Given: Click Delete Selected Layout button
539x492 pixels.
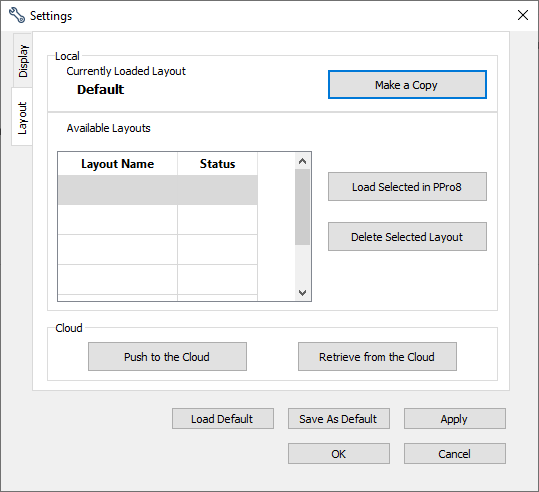Looking at the screenshot, I should (407, 237).
